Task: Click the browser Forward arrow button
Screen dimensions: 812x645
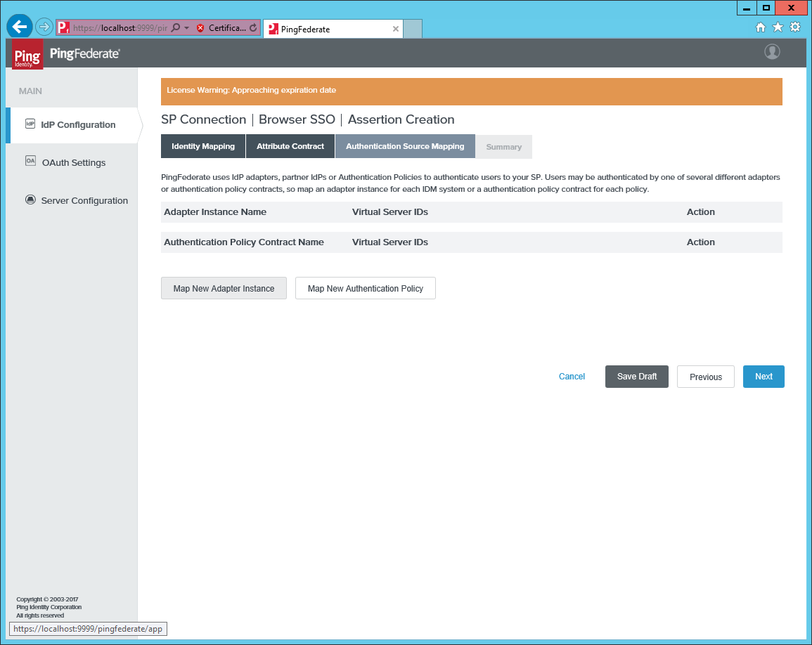Action: click(44, 27)
